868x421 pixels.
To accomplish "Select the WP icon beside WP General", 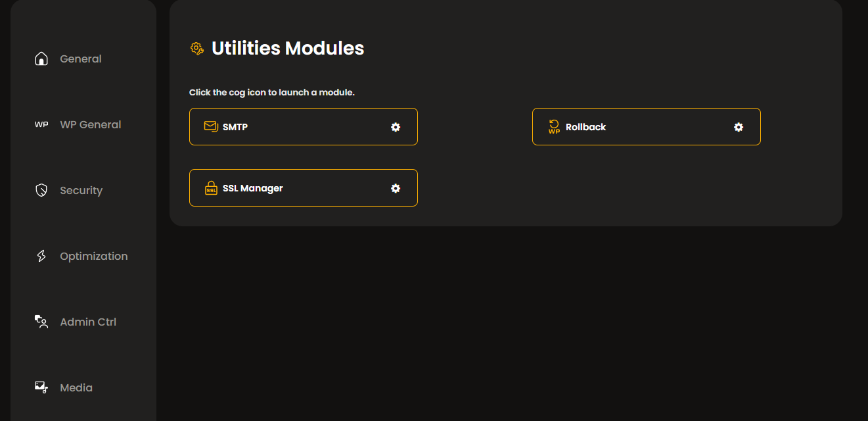I will 41,124.
